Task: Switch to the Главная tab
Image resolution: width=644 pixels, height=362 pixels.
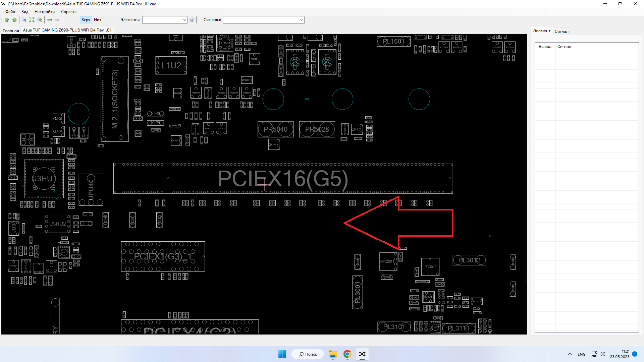Action: coord(11,31)
